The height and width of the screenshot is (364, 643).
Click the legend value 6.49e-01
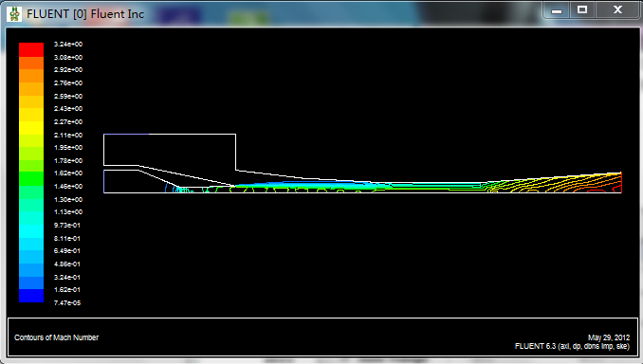67,251
